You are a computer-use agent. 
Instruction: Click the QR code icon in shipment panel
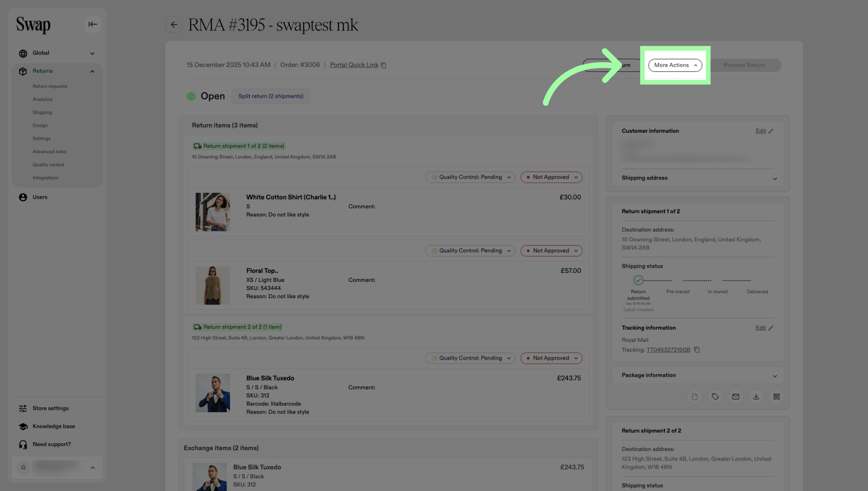point(777,397)
